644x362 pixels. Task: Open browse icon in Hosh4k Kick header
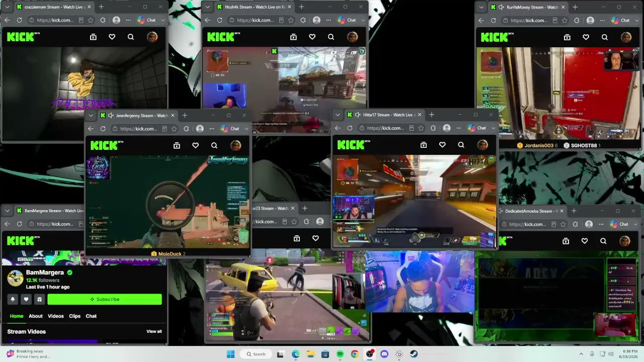pyautogui.click(x=293, y=37)
